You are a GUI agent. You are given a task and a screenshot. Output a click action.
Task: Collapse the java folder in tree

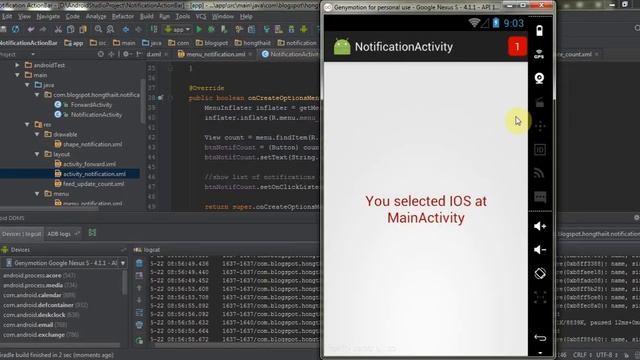coord(27,85)
